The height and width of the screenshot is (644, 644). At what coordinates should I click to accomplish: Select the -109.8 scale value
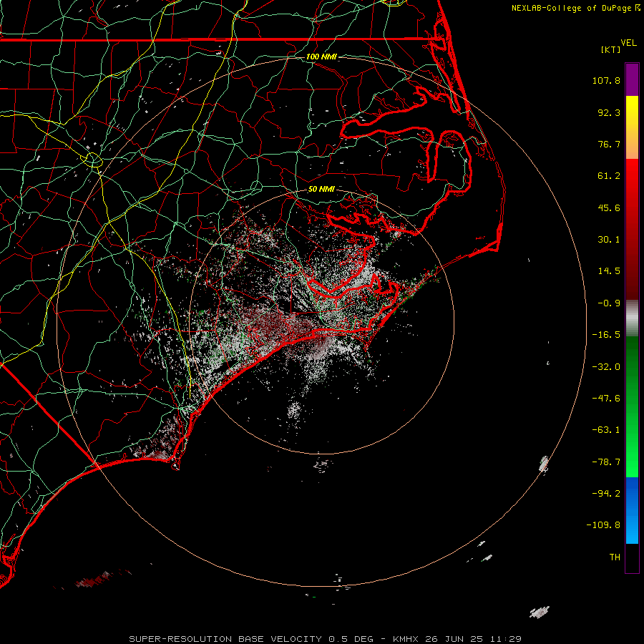pyautogui.click(x=603, y=525)
